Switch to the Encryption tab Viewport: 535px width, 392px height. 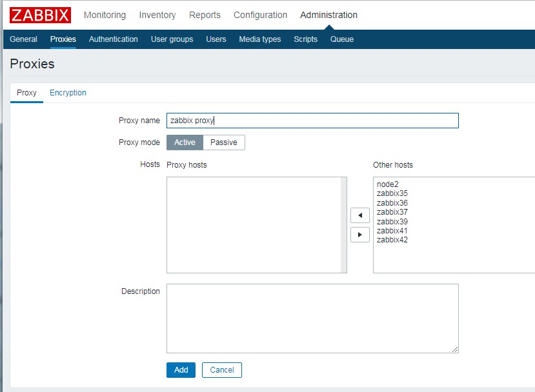coord(68,93)
